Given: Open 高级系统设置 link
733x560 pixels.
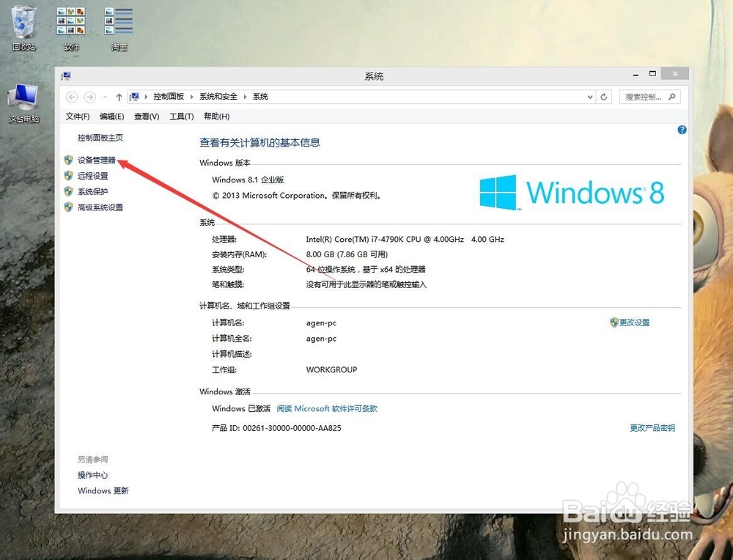Looking at the screenshot, I should click(x=100, y=207).
